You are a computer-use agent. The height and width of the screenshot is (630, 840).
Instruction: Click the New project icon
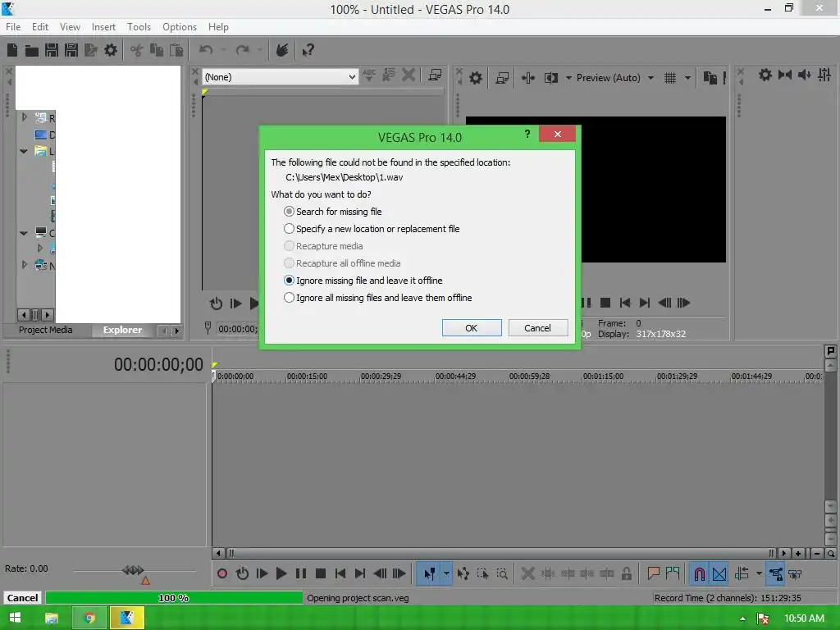click(12, 50)
